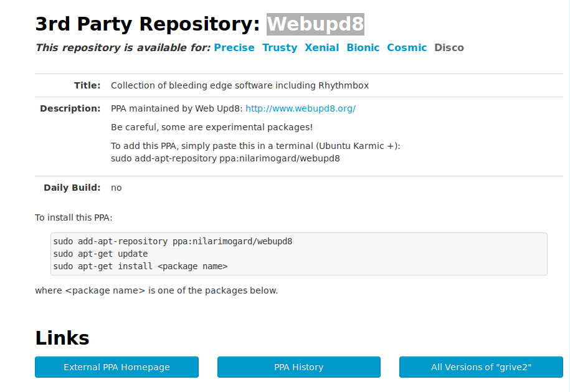Click the experimental packages warning text
This screenshot has height=392, width=570.
(212, 127)
